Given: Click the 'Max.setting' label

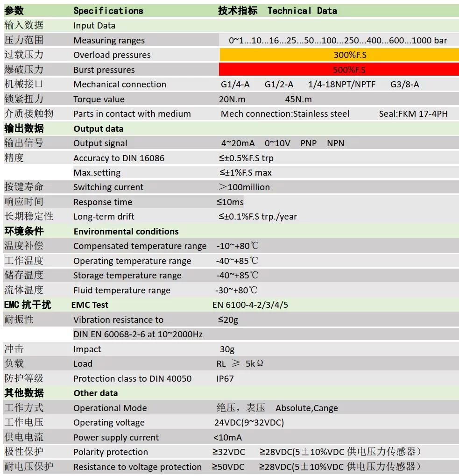Looking at the screenshot, I should [97, 173].
